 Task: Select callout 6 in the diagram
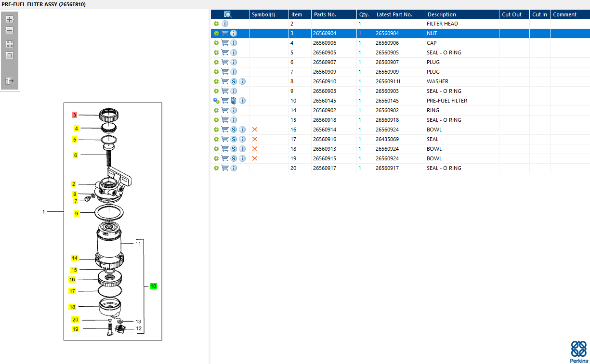tap(76, 155)
